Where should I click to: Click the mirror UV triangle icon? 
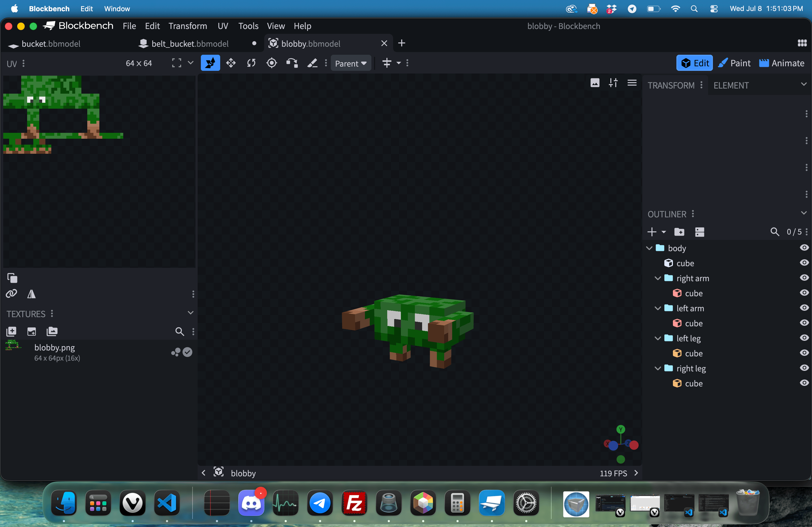click(x=31, y=294)
